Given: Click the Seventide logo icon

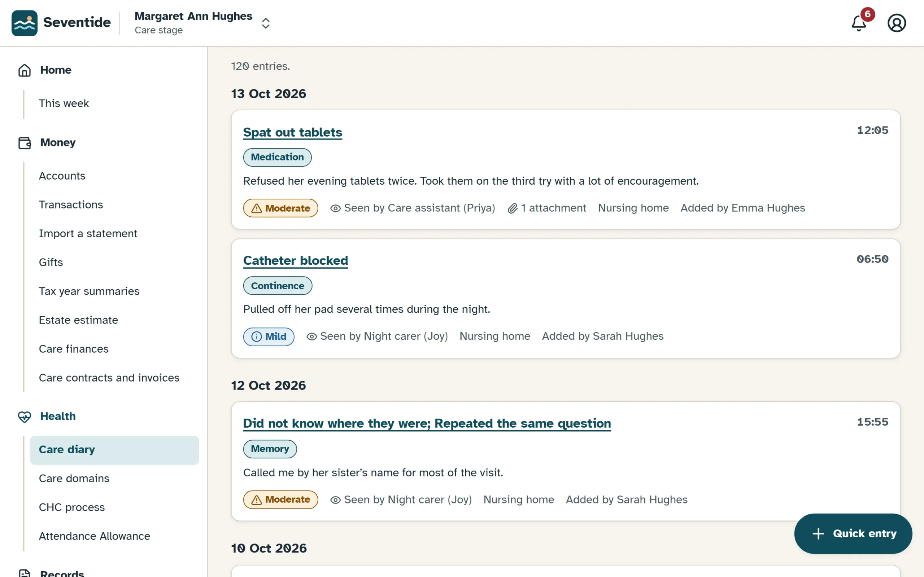Looking at the screenshot, I should [25, 23].
